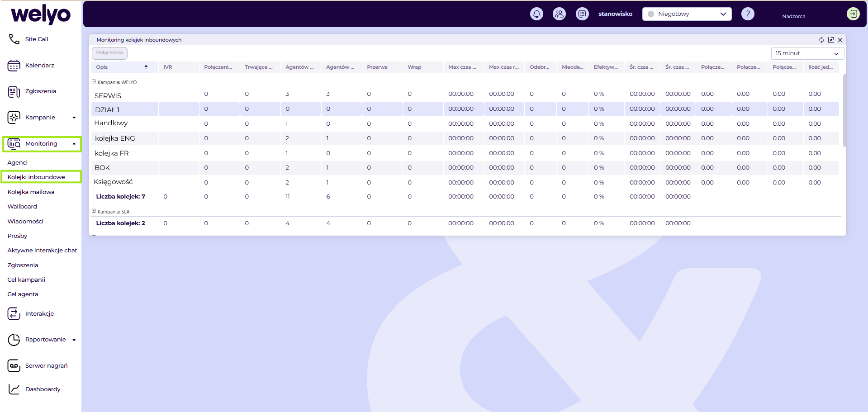Open the Dashboardy chart icon

(x=14, y=389)
